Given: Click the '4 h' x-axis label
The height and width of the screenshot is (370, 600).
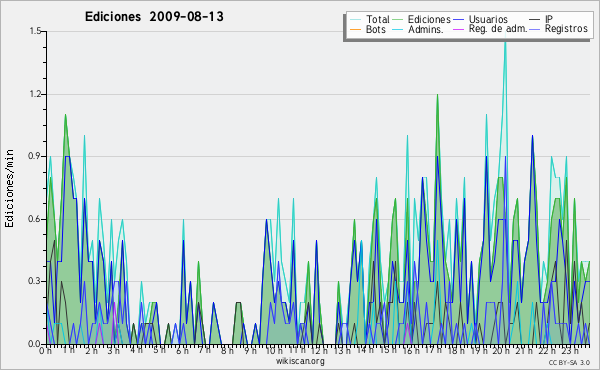Looking at the screenshot, I should click(136, 350).
